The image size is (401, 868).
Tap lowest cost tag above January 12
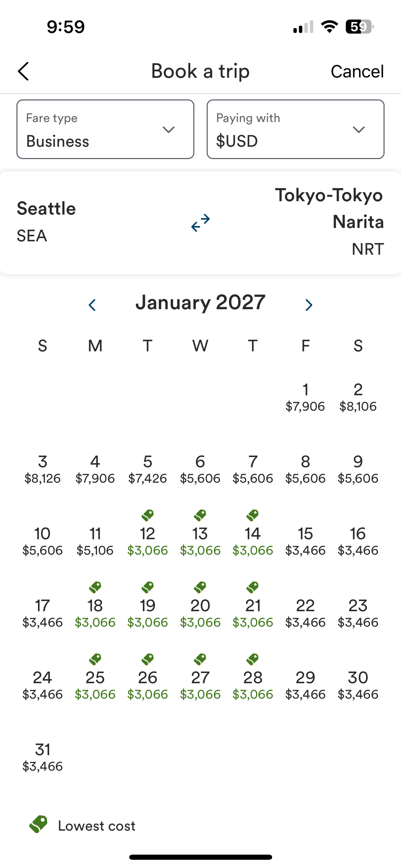pos(148,515)
